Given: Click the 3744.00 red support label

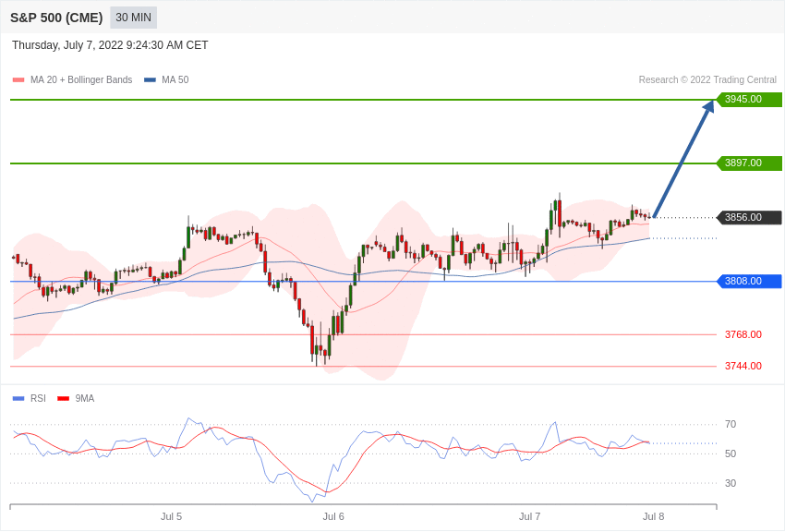Looking at the screenshot, I should click(x=743, y=367).
